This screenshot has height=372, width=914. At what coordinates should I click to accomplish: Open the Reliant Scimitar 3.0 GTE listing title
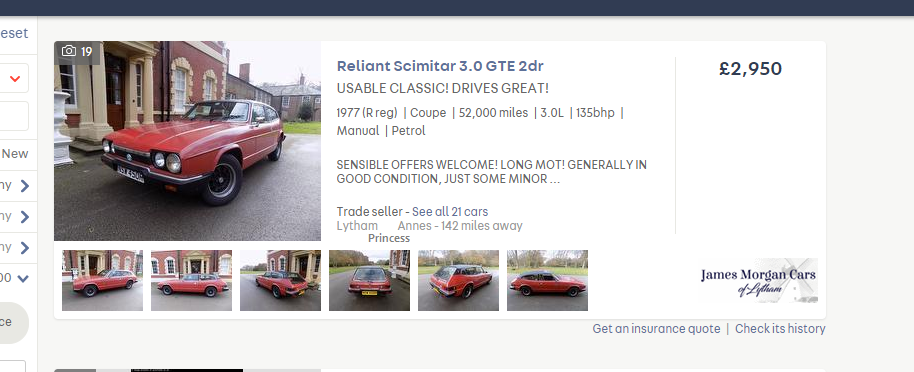tap(440, 66)
